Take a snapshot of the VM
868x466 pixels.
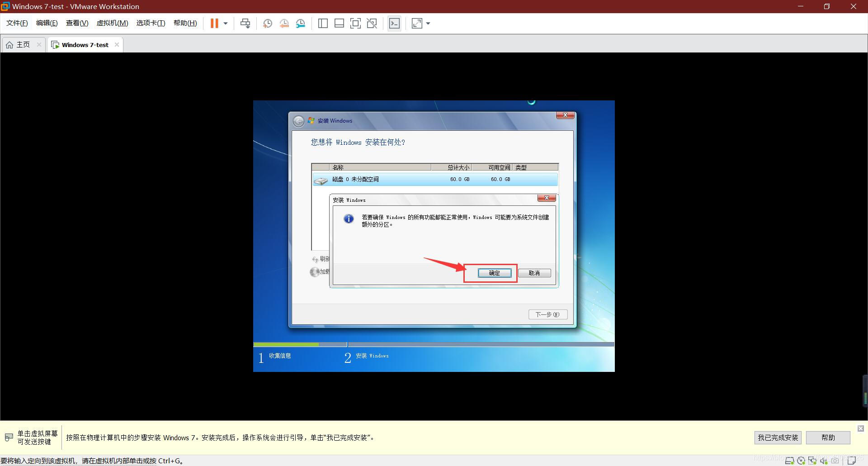tap(268, 24)
